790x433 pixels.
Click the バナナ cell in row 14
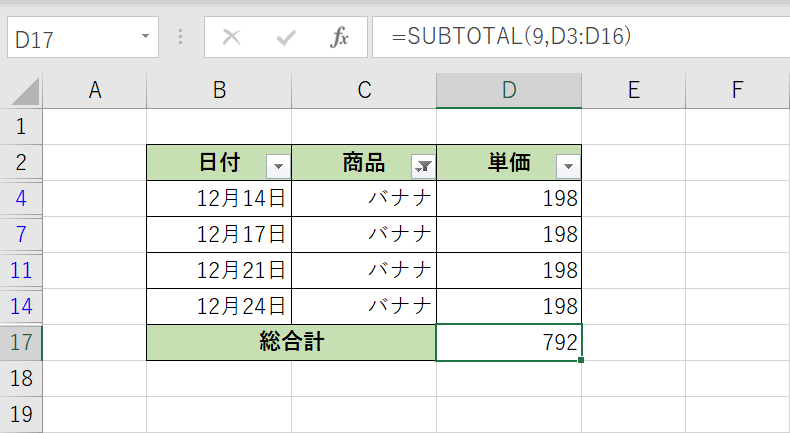(364, 306)
